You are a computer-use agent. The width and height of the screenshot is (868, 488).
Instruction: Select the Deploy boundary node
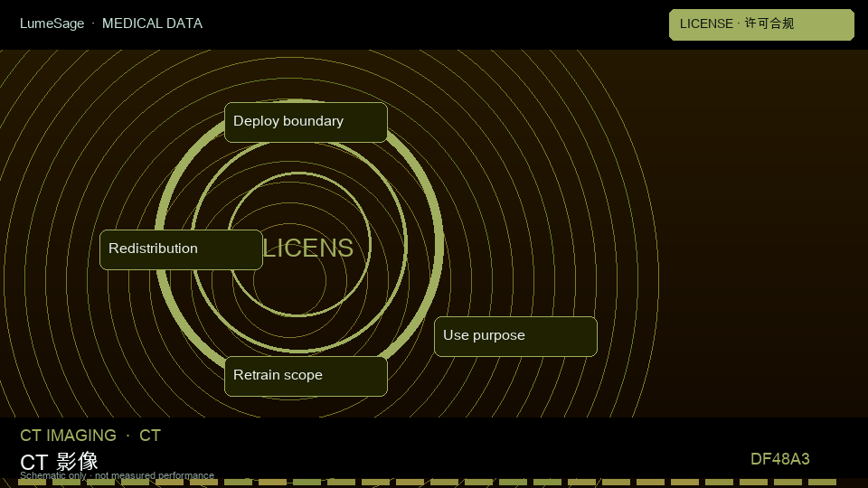pos(306,122)
